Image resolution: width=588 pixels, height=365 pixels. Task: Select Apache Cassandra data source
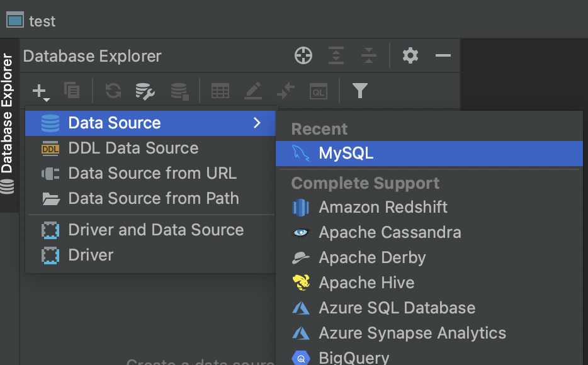429,232
